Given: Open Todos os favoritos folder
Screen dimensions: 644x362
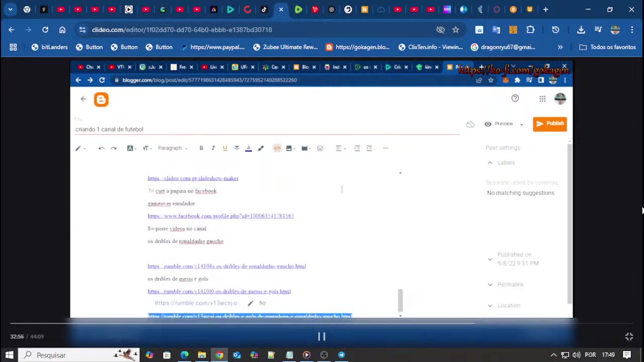Looking at the screenshot, I should pos(608,47).
